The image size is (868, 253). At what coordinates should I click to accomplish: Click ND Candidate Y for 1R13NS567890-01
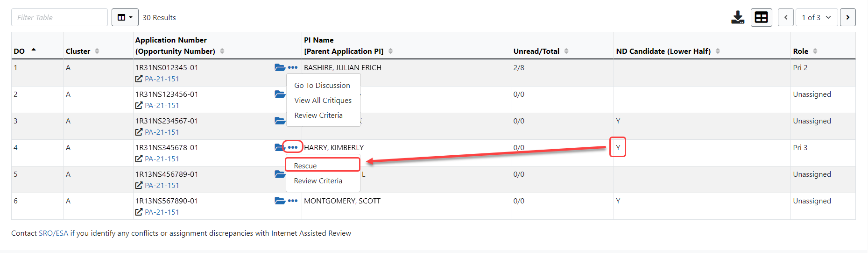tap(618, 201)
